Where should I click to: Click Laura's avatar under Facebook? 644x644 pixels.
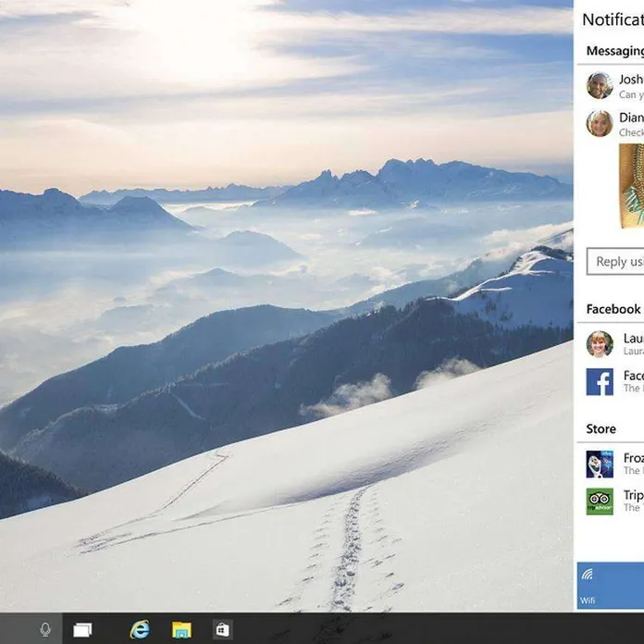(600, 344)
